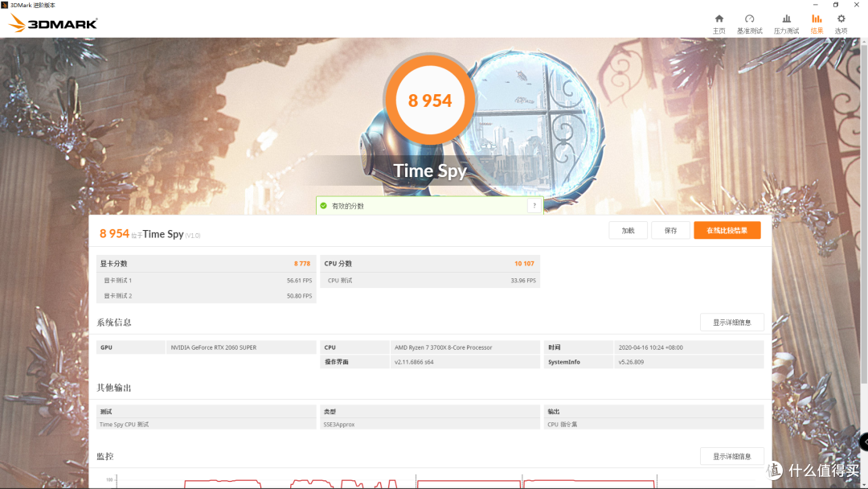
Task: Select CPU test value 33.96 FPS
Action: (x=523, y=281)
